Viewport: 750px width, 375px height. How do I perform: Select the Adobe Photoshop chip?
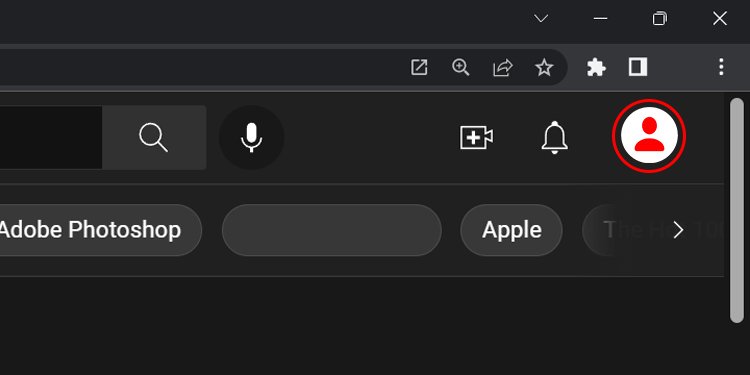(x=90, y=230)
